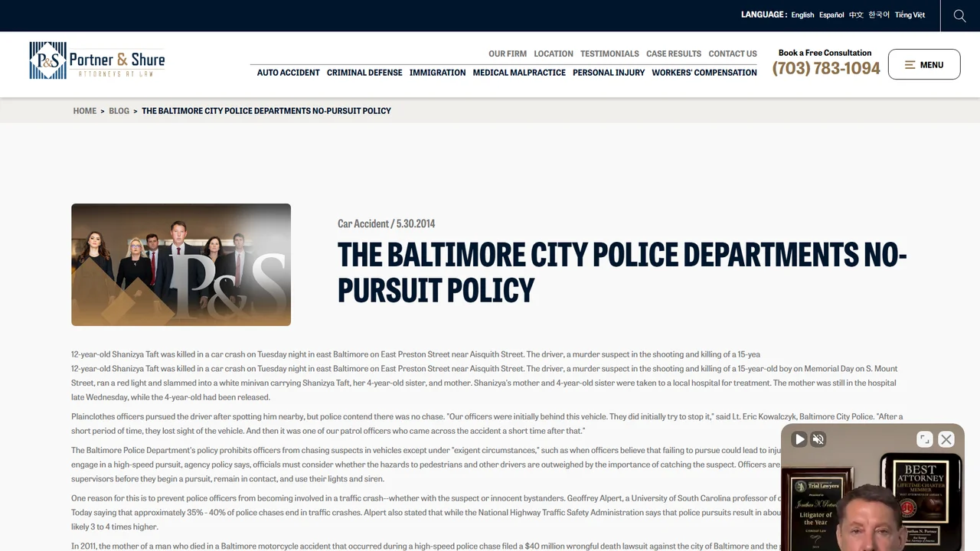Switch language to Tiếng Việt
Screen dimensions: 980x551
910,15
